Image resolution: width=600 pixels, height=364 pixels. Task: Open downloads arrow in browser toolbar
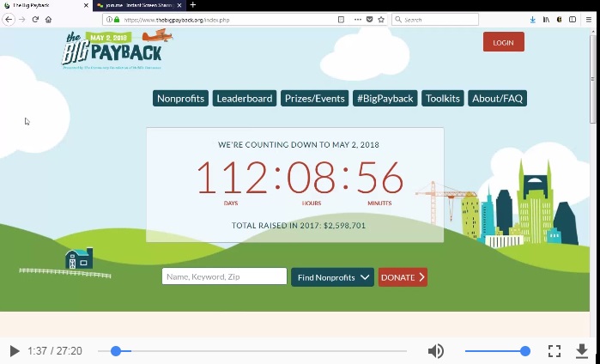pos(533,20)
